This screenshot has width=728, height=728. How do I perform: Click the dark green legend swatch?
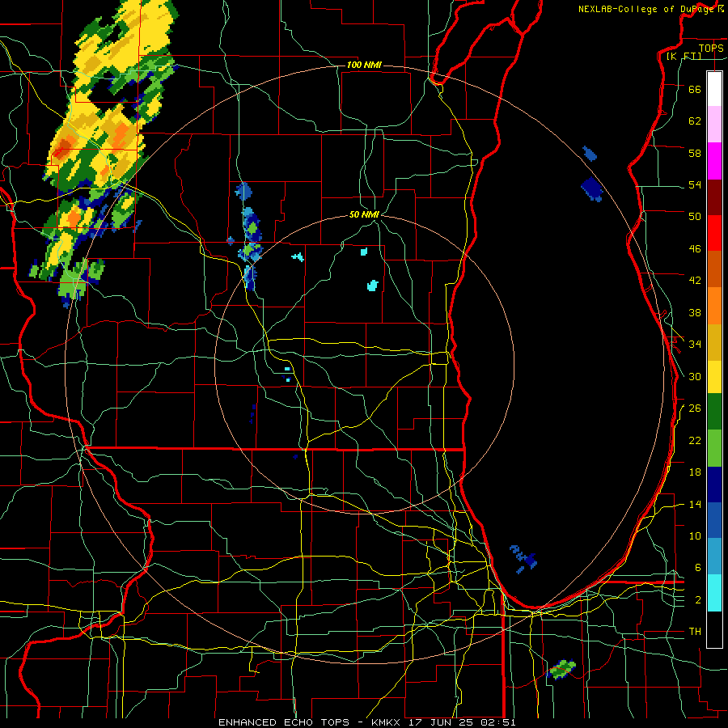pyautogui.click(x=714, y=412)
